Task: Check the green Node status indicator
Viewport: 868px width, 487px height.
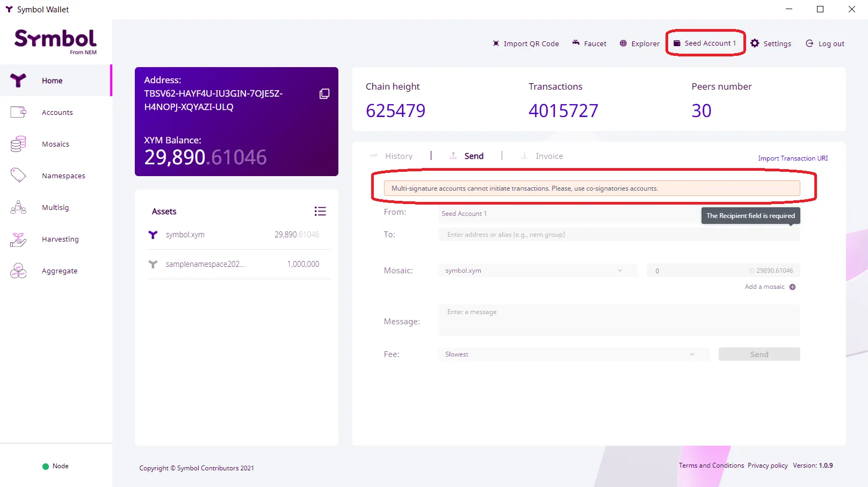Action: [x=45, y=466]
